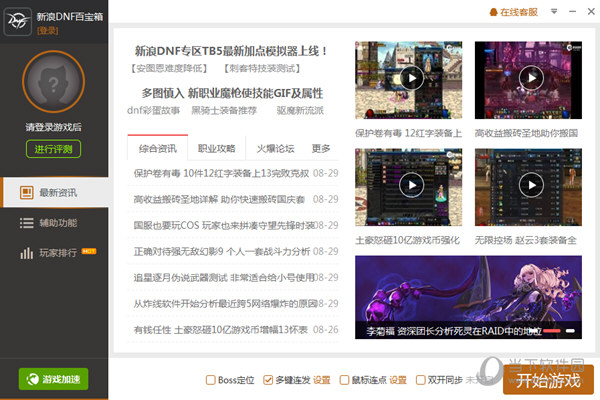Click the 土豪怒砸10亿游戏币强化 video caption
The image size is (600, 400).
click(x=407, y=240)
